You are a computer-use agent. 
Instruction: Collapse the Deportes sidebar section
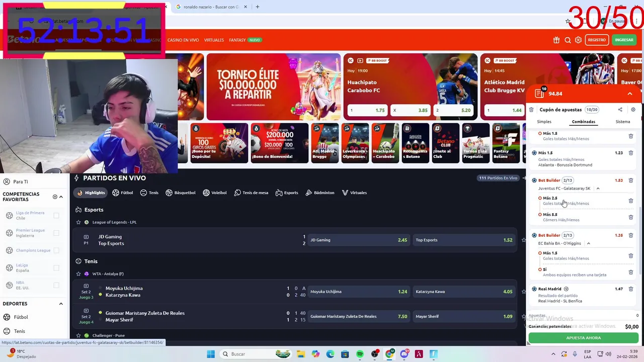(61, 304)
